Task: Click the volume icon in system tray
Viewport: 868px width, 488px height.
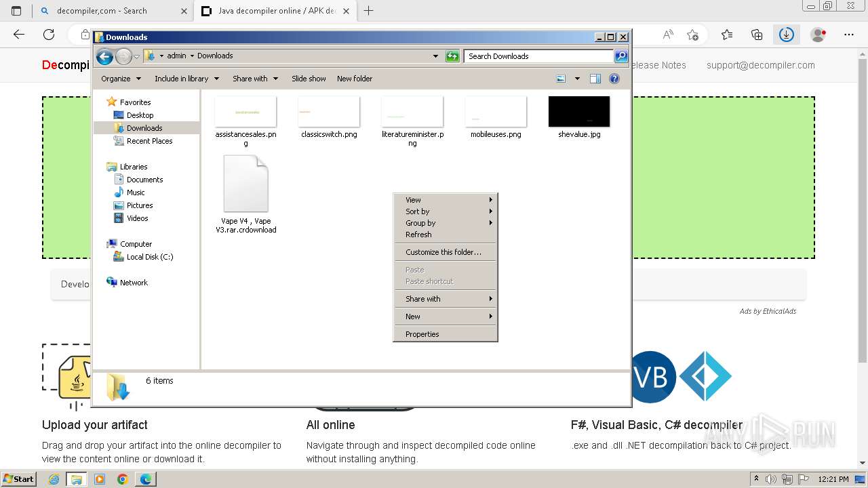Action: point(771,479)
